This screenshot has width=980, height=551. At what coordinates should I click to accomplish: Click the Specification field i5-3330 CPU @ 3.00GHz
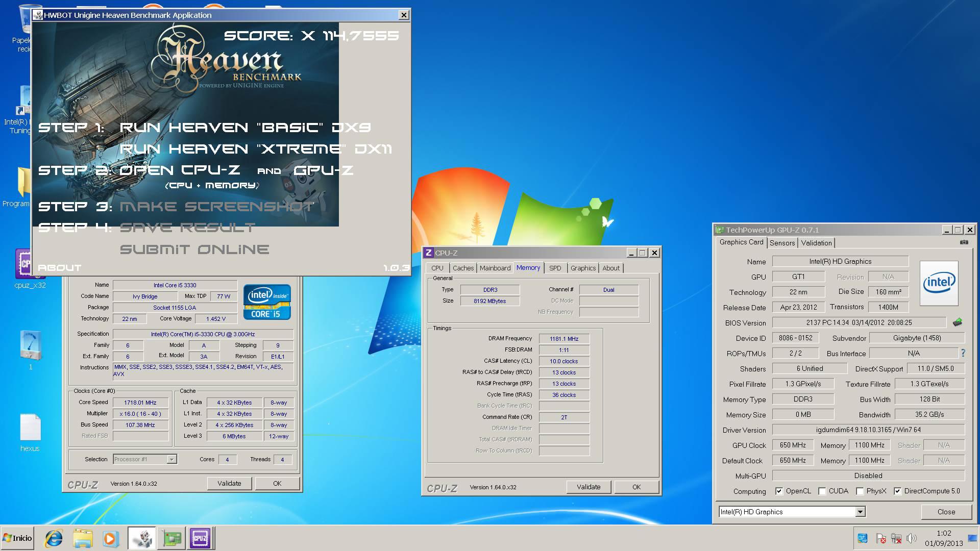(x=203, y=334)
